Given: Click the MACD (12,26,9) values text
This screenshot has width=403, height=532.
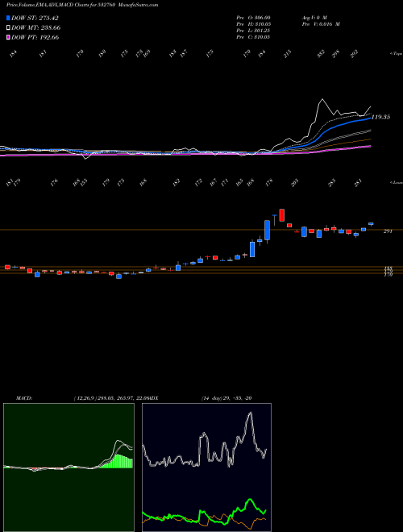Looking at the screenshot, I should pos(114,398).
